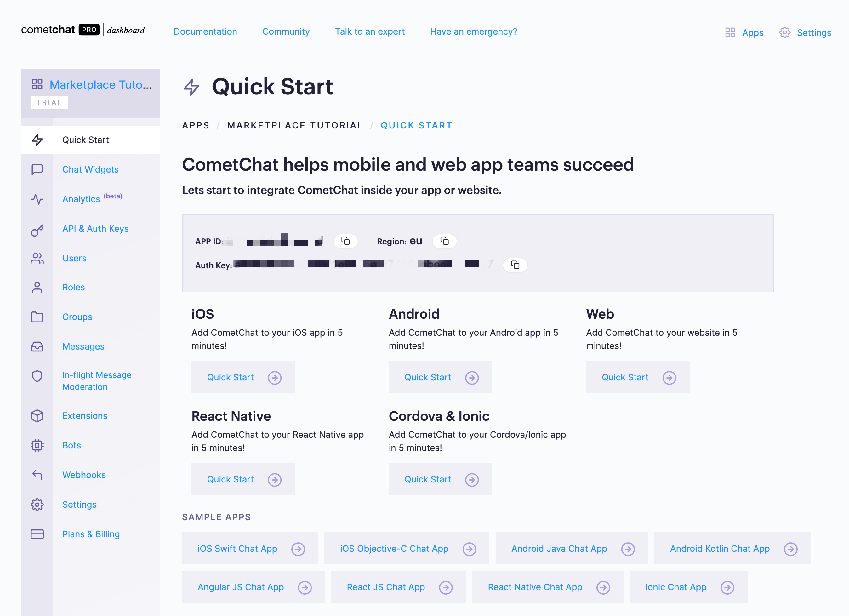Viewport: 849px width, 616px height.
Task: Click Marketplace Tutorial breadcrumb link
Action: coord(295,125)
